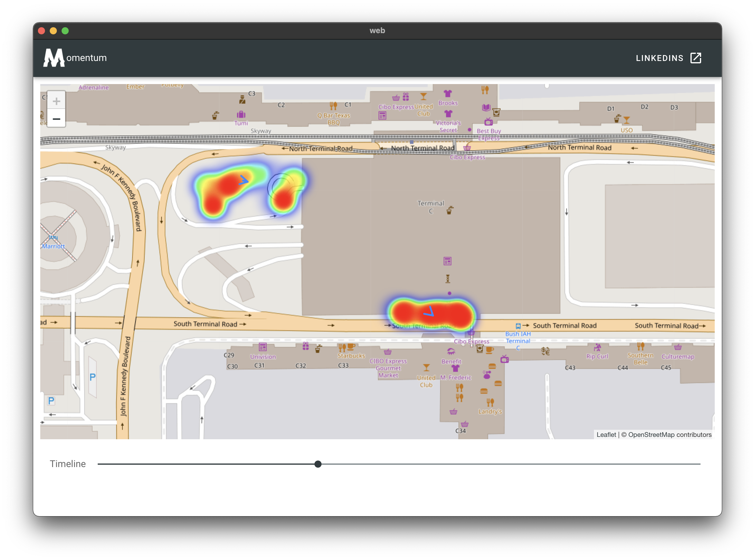Open the Leaflet attribution link
The height and width of the screenshot is (560, 755).
(606, 435)
